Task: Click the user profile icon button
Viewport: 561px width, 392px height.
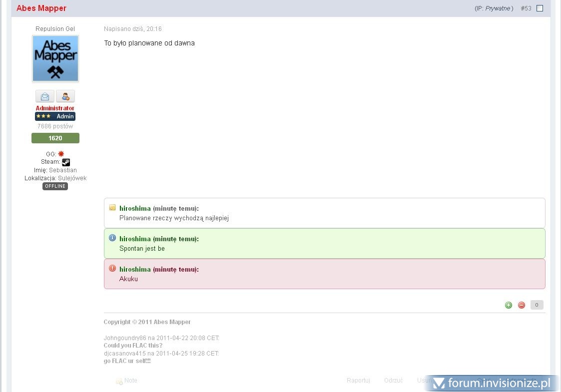Action: [65, 96]
